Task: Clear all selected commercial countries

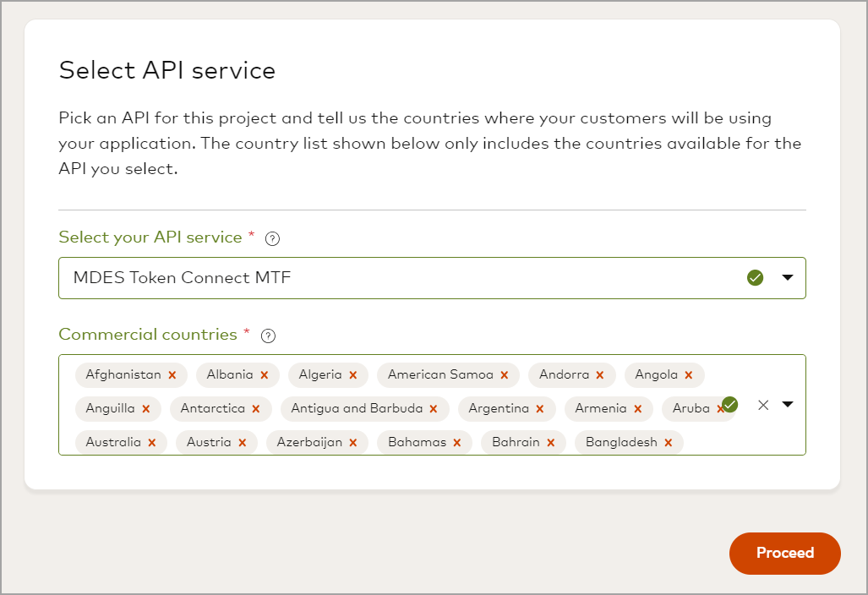Action: 763,405
